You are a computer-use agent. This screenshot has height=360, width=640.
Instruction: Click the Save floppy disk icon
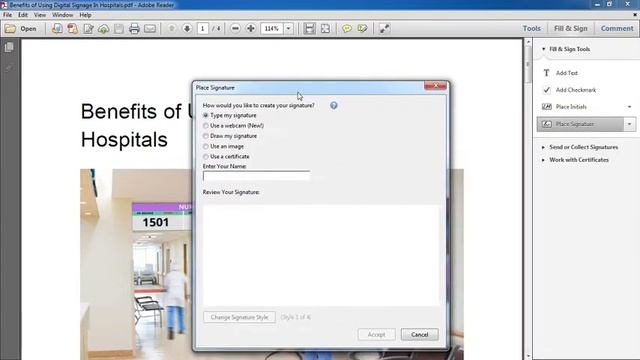coord(119,29)
